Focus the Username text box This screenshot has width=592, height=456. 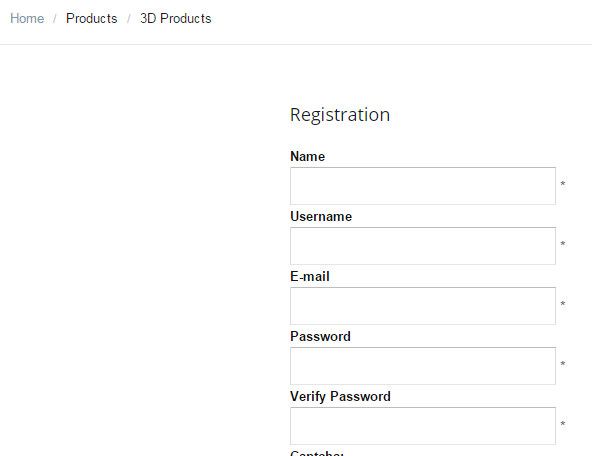pyautogui.click(x=423, y=246)
